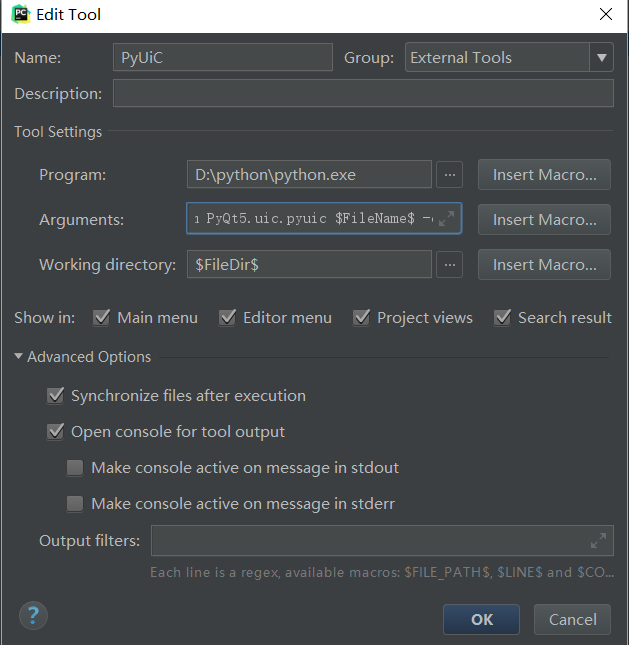629x645 pixels.
Task: Expand the Arguments field editor
Action: pos(447,219)
